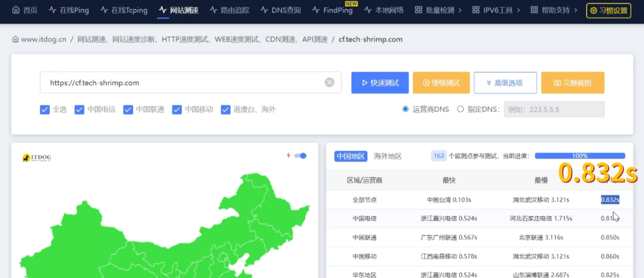The width and height of the screenshot is (644, 278).
Task: Click the 162 monitoring node count
Action: click(439, 156)
